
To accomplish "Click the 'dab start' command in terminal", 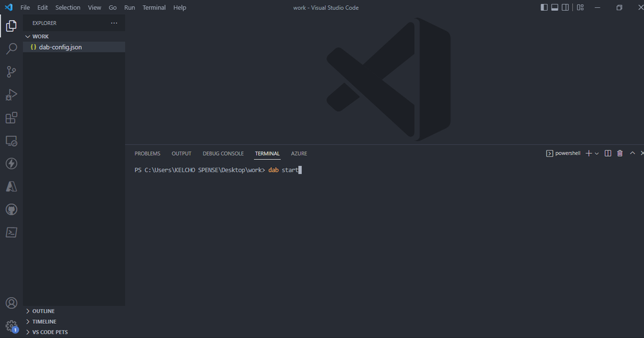I will [284, 170].
